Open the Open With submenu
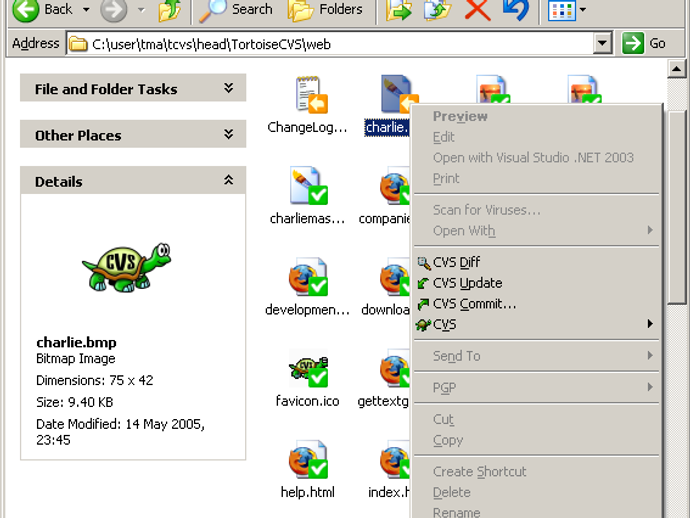The image size is (690, 518). 536,231
